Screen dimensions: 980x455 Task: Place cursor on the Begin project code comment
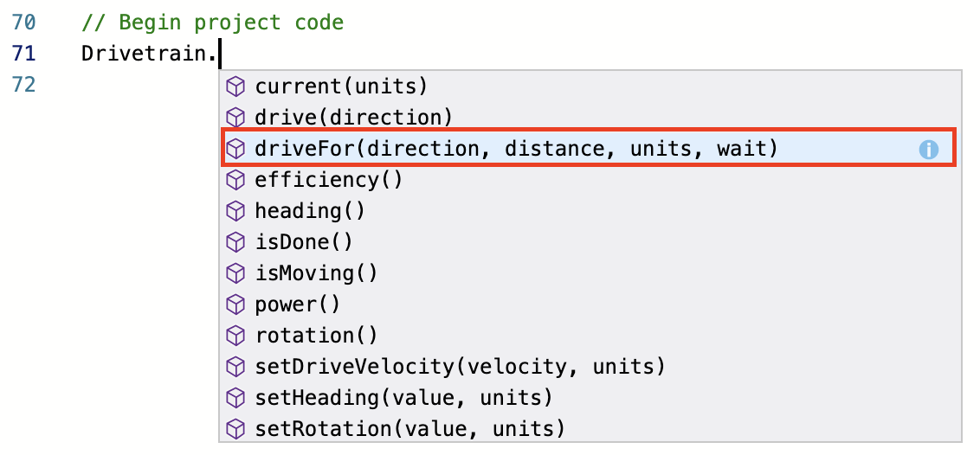coord(213,22)
